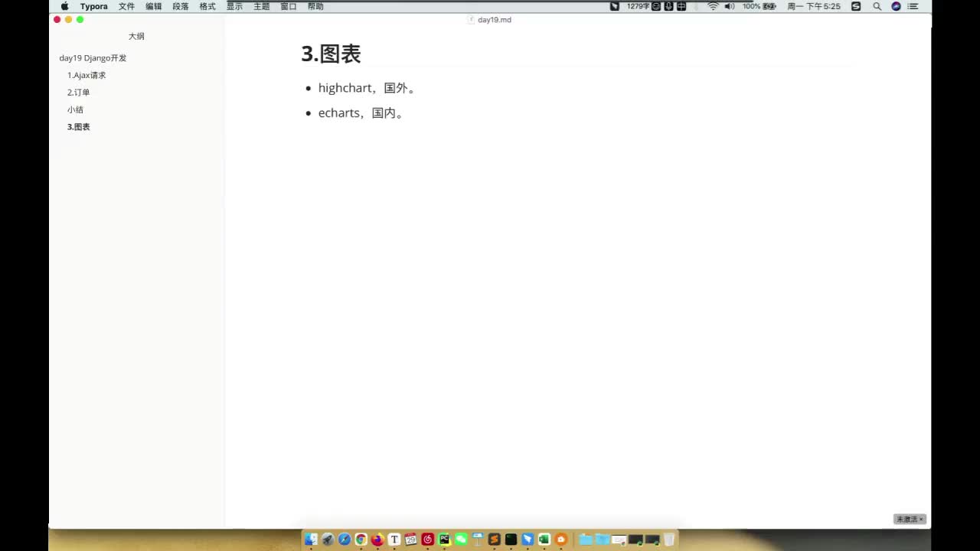This screenshot has width=980, height=551.
Task: Open Siri from the menu bar
Action: (x=896, y=6)
